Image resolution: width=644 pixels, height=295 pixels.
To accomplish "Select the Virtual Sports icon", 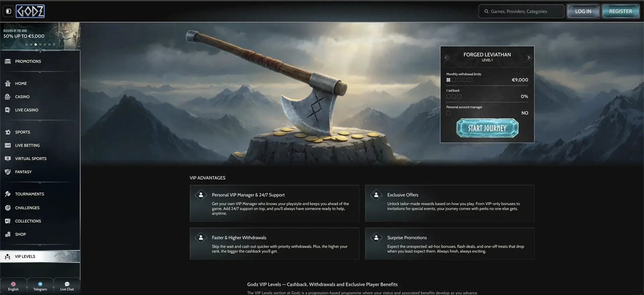I will tap(8, 158).
